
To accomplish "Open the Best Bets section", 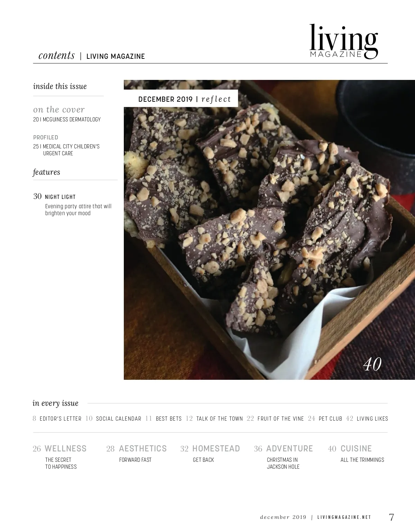I will pos(164,419).
